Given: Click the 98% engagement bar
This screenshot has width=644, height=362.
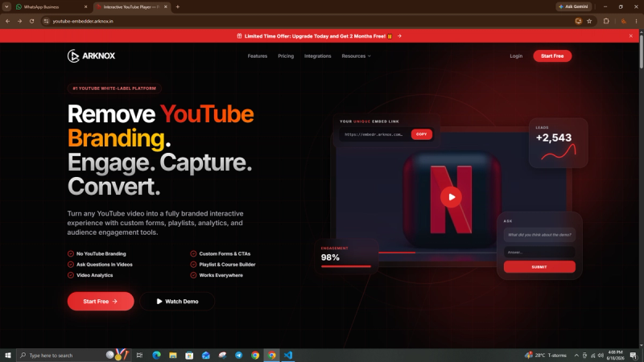Looking at the screenshot, I should click(346, 266).
